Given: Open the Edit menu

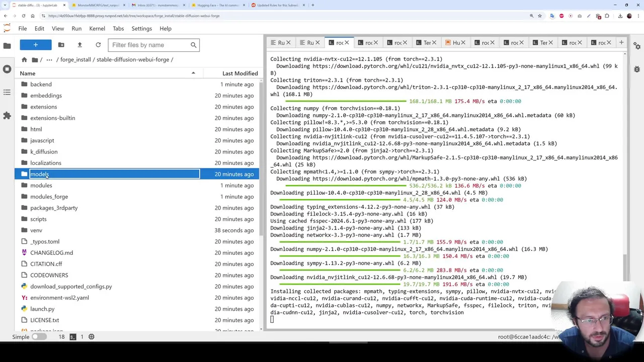Looking at the screenshot, I should (39, 29).
